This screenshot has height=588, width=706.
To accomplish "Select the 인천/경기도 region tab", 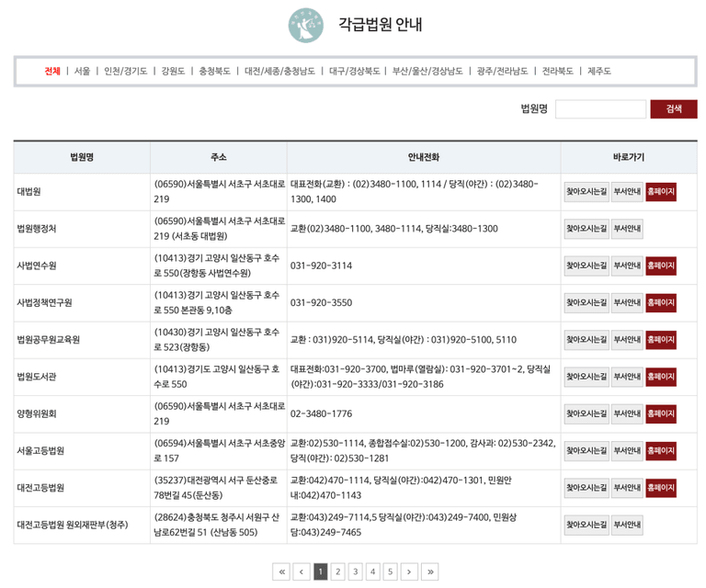I will click(126, 71).
